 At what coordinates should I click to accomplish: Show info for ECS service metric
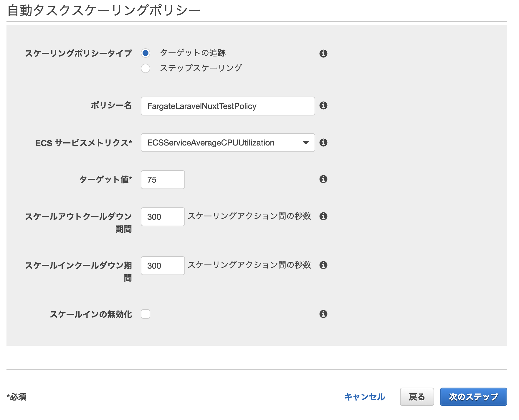323,143
